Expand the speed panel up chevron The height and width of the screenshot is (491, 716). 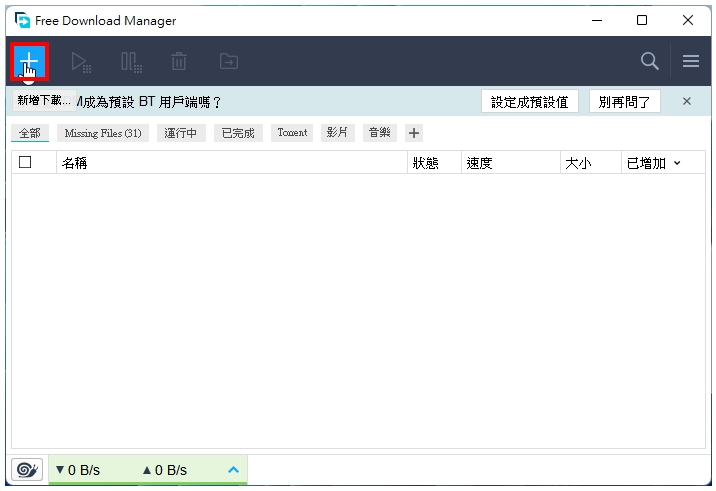(x=233, y=470)
